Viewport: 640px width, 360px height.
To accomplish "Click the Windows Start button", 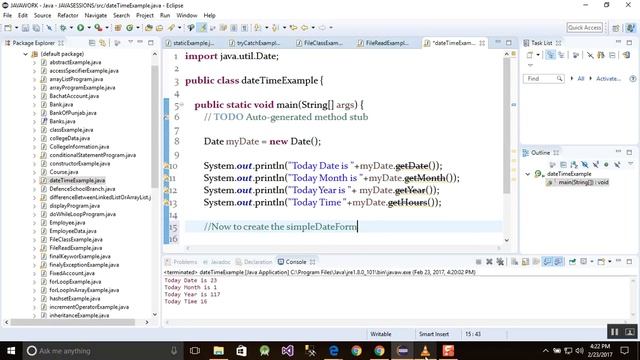I will pyautogui.click(x=11, y=351).
